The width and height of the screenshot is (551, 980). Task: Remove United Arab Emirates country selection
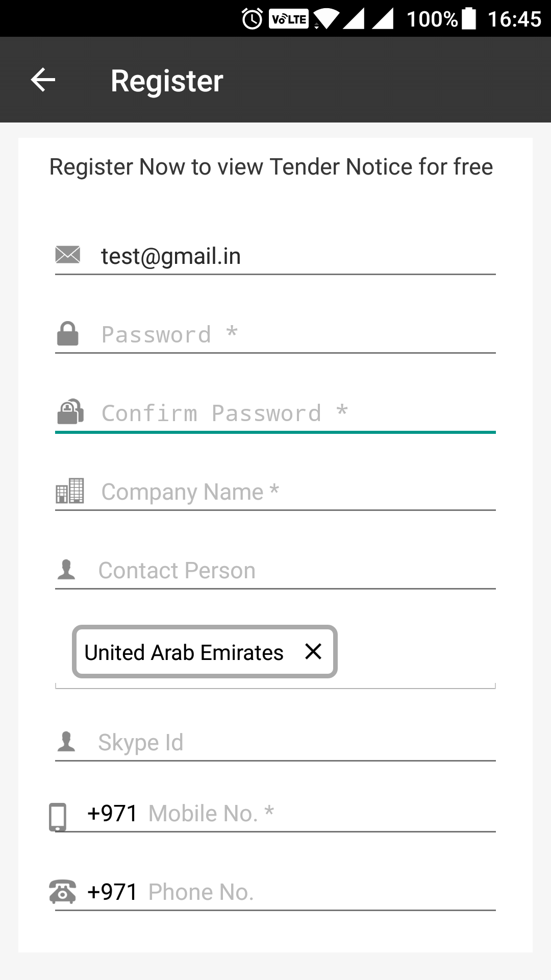coord(313,651)
